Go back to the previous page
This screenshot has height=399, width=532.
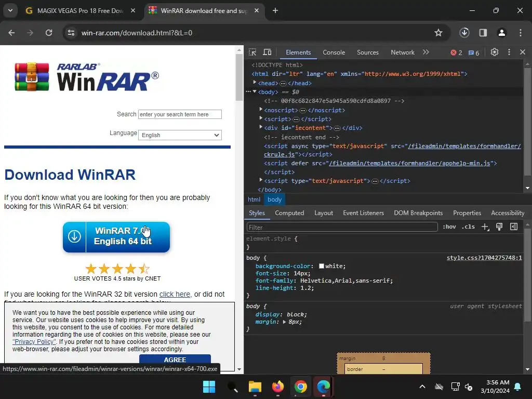click(x=11, y=33)
